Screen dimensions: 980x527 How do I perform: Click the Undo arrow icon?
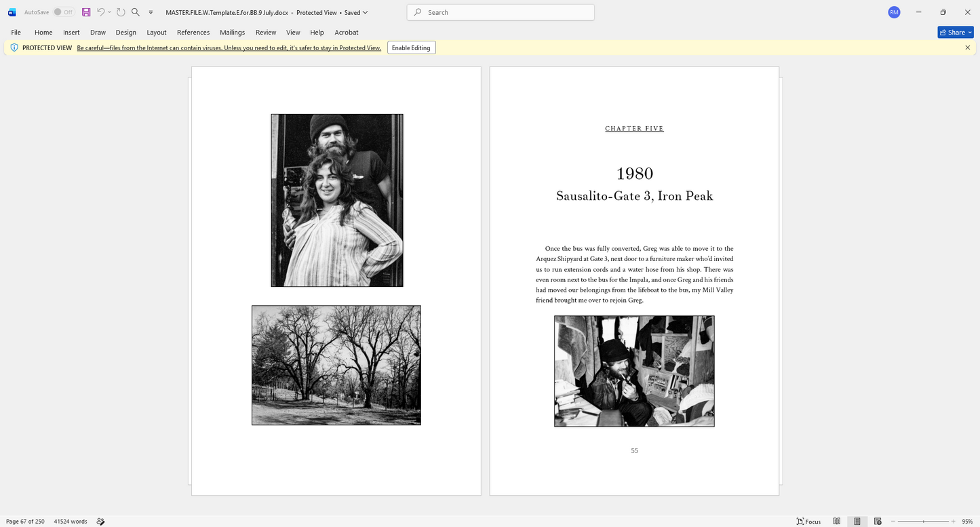click(x=101, y=12)
